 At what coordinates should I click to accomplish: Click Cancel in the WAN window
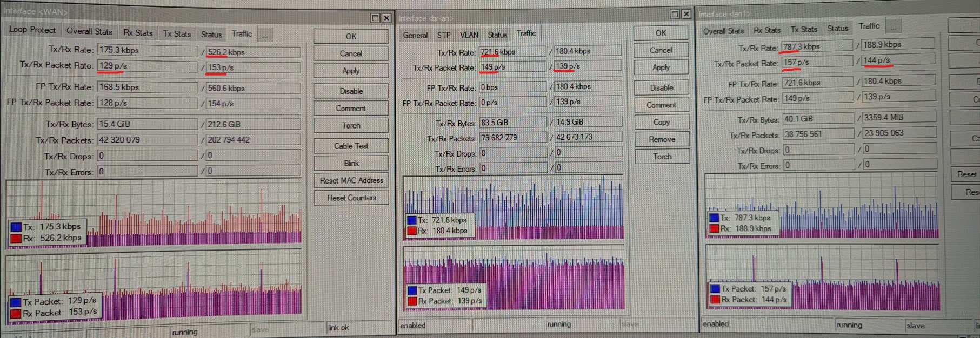(x=351, y=53)
